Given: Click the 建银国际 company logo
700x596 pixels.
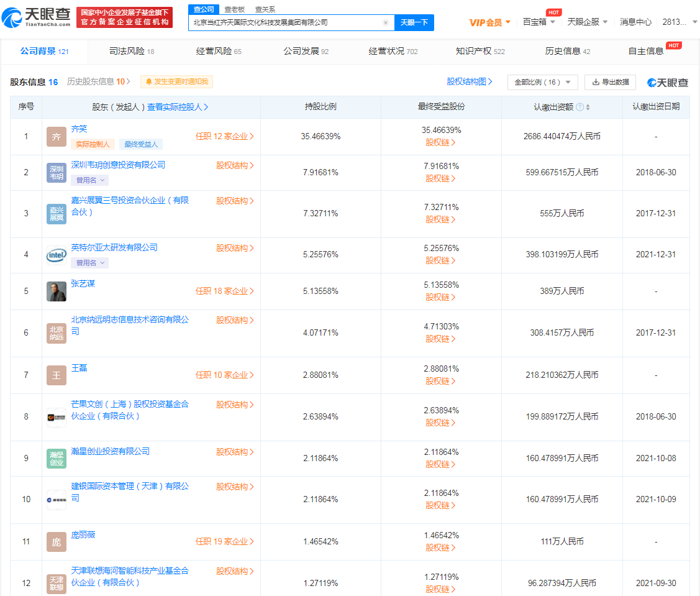Looking at the screenshot, I should tap(57, 499).
